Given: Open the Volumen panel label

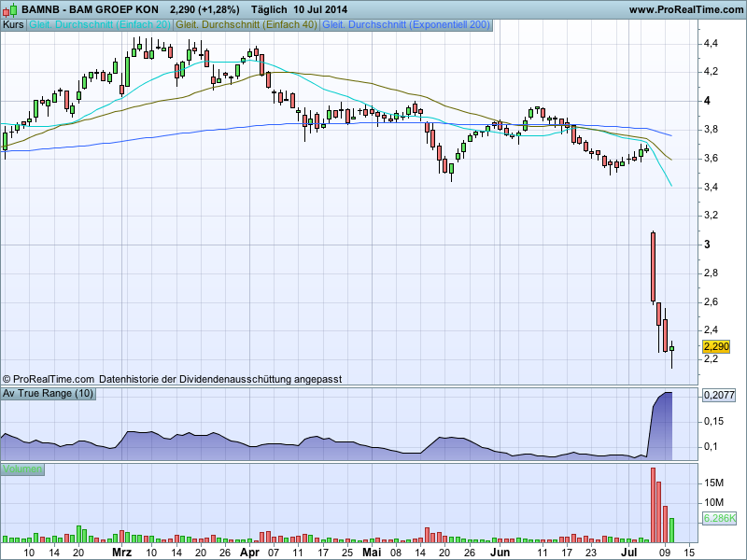Looking at the screenshot, I should pos(22,469).
